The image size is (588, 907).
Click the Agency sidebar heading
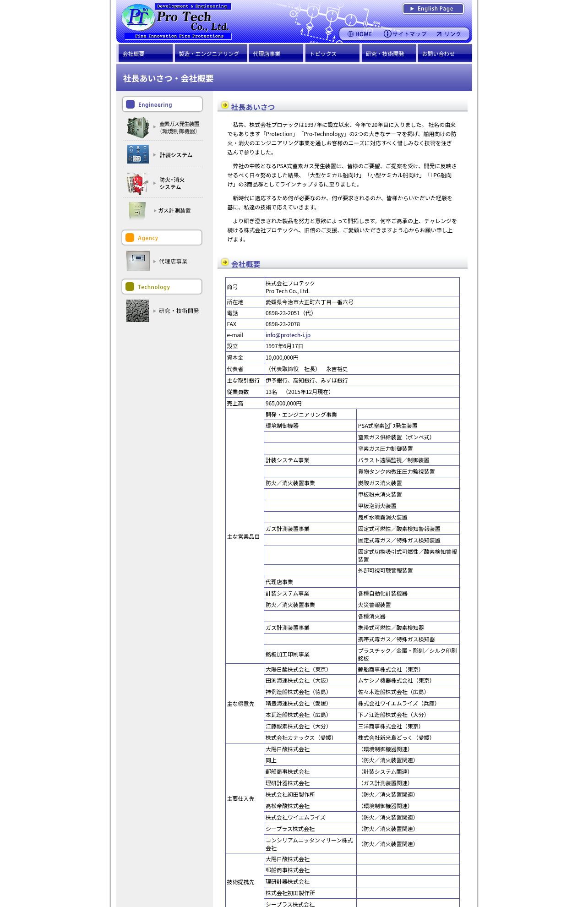pyautogui.click(x=162, y=238)
